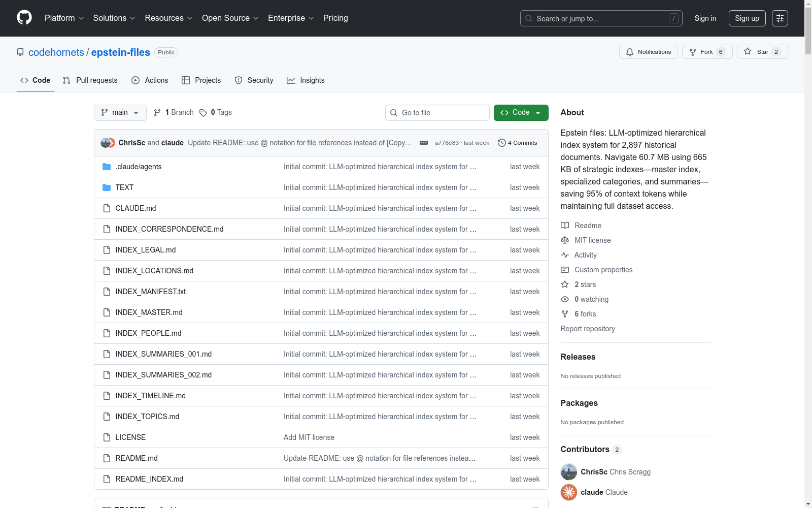Viewport: 812px width, 508px height.
Task: Open the Pricing page link
Action: click(335, 18)
